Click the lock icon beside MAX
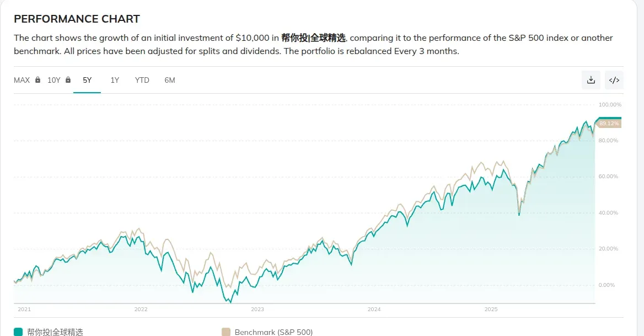 pyautogui.click(x=37, y=80)
